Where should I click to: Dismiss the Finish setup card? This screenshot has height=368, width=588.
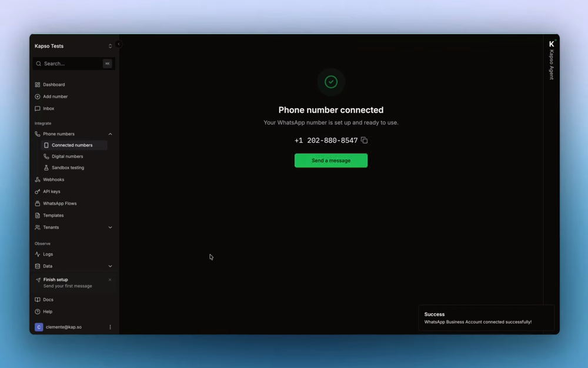tap(110, 280)
